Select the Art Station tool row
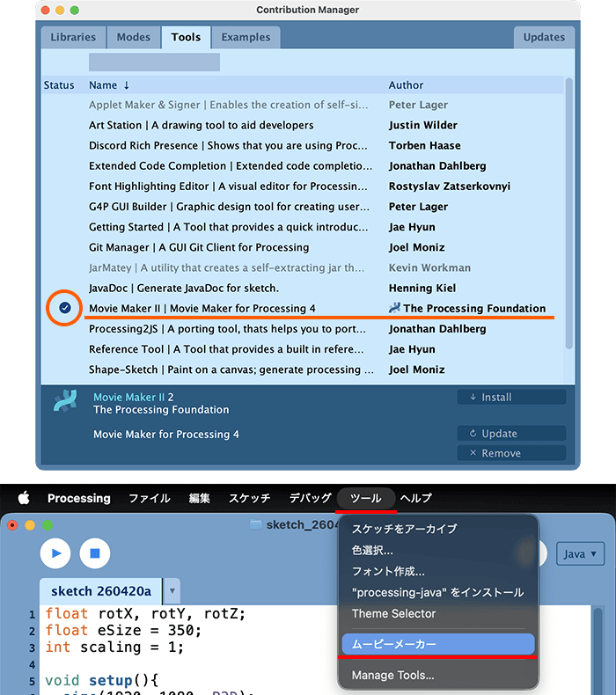 302,126
